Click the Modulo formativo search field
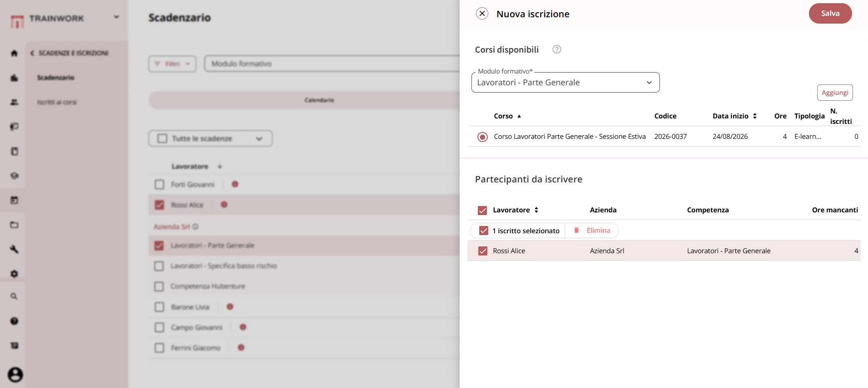 (332, 64)
